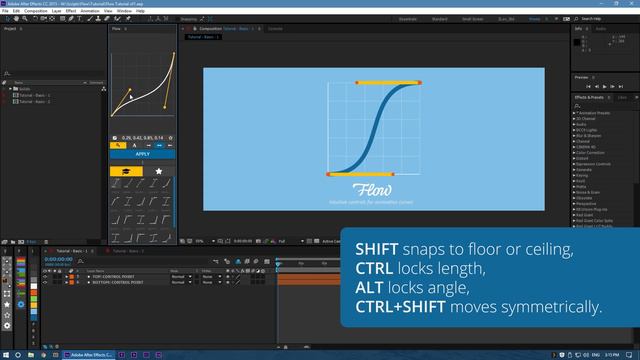Open the File menu
Viewport: 640px width, 360px height.
[x=5, y=11]
